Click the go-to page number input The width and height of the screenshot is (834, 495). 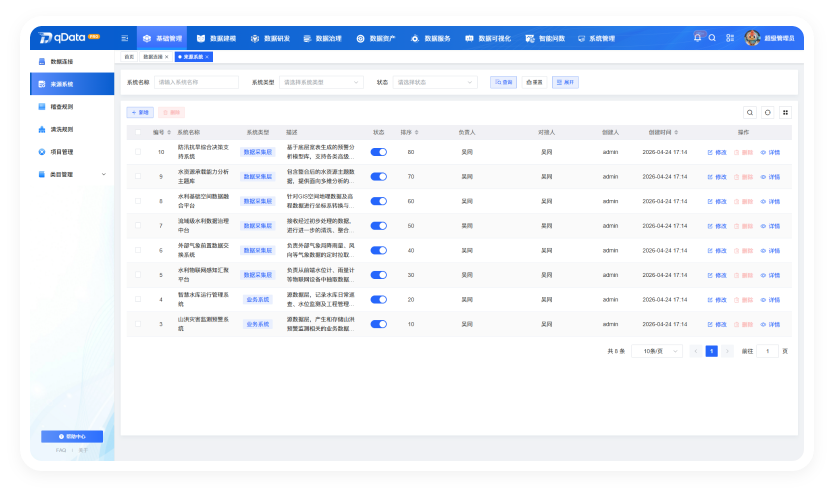coord(767,351)
